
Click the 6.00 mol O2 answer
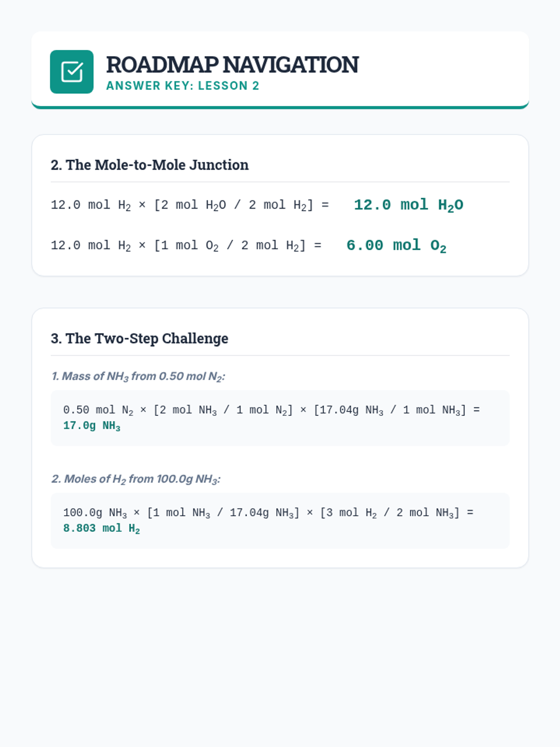(x=396, y=246)
